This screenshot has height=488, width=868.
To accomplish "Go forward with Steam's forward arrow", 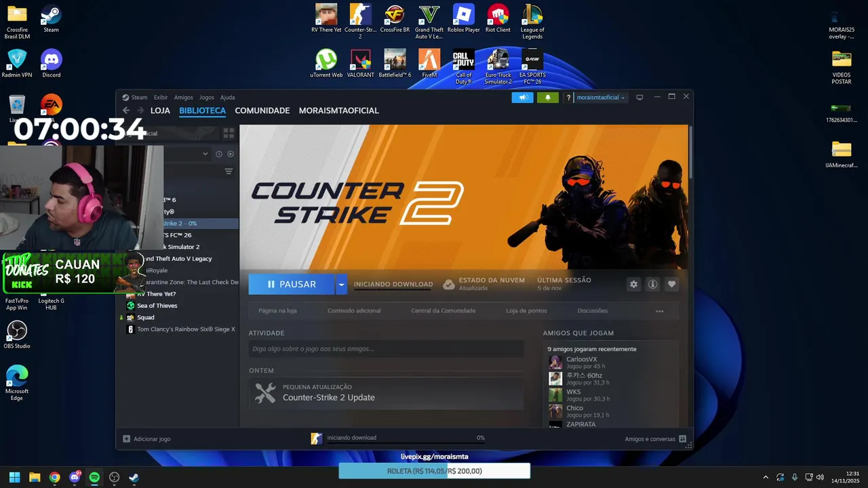I will click(x=140, y=110).
